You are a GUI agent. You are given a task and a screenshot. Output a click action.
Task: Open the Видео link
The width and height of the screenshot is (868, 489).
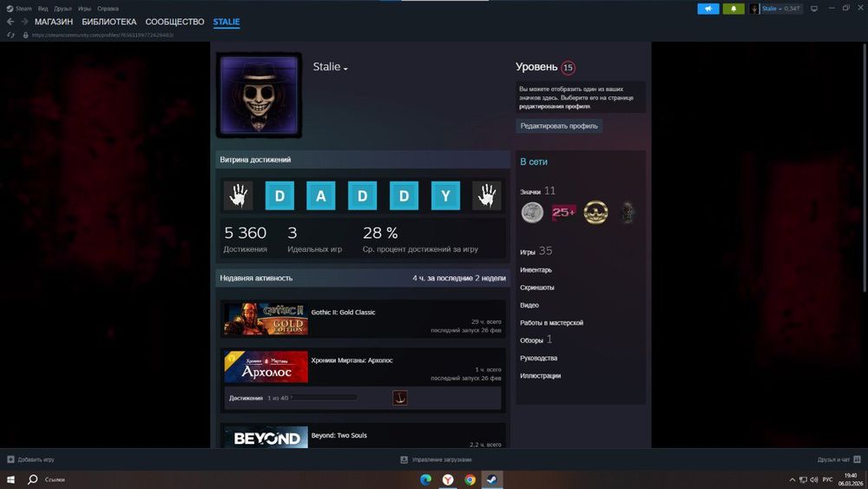point(529,305)
